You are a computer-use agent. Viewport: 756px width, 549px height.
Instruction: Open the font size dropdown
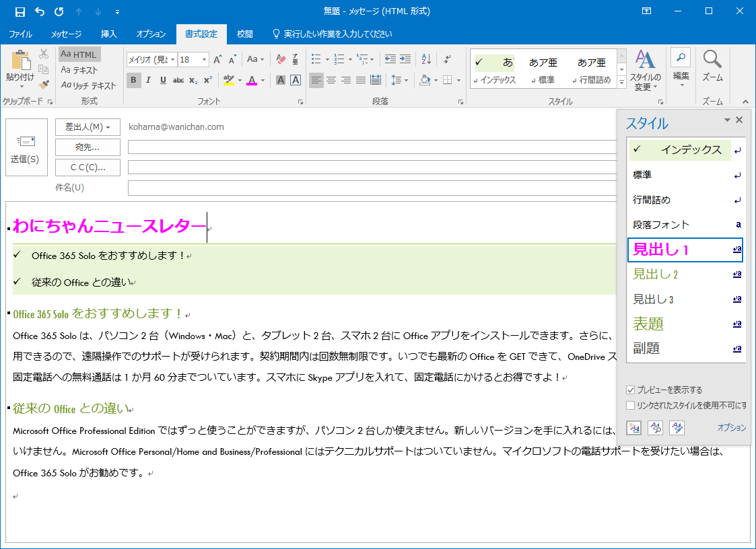[204, 60]
